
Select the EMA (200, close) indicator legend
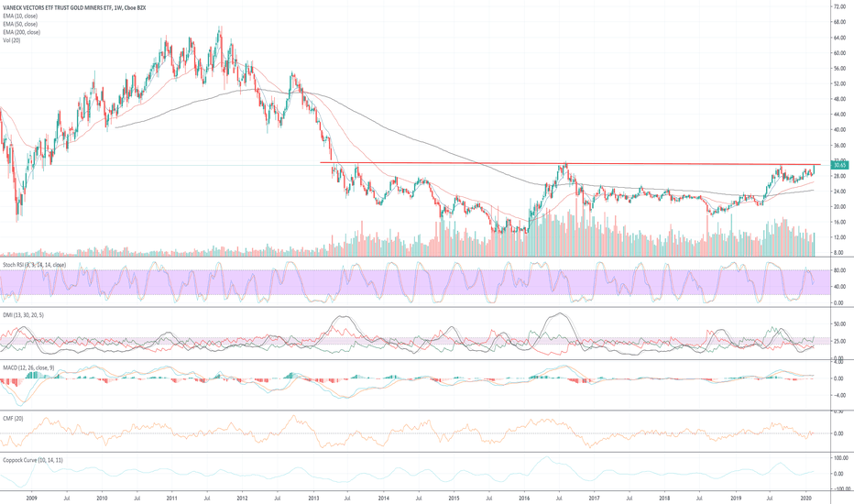click(x=22, y=32)
